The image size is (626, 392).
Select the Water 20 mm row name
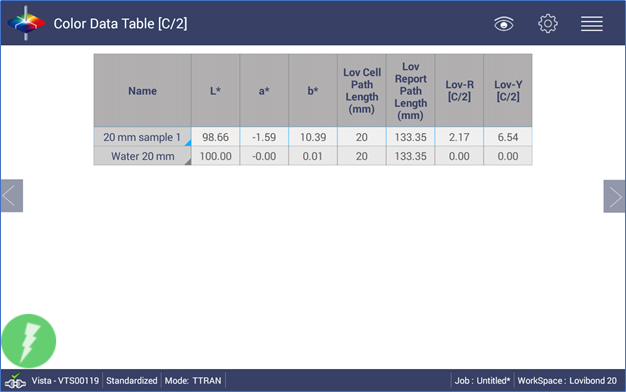coord(143,156)
